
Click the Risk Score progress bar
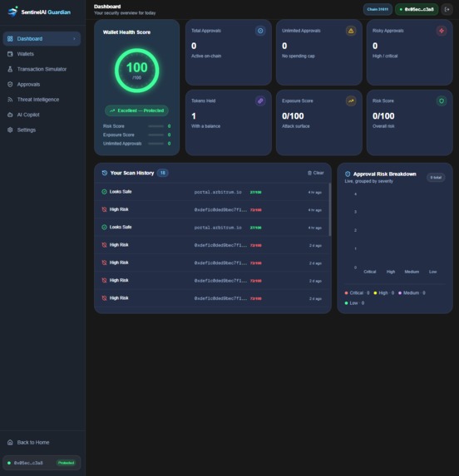[x=156, y=126]
